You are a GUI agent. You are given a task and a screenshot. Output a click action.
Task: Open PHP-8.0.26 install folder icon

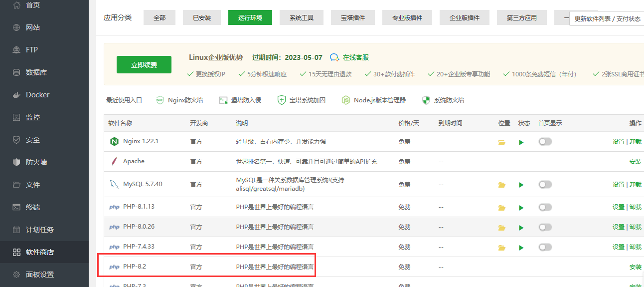[502, 228]
